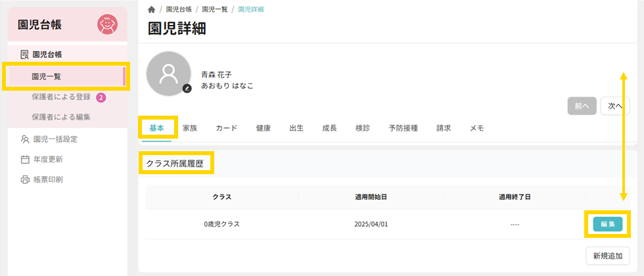Open 年度更新 in the sidebar
644x276 pixels.
pyautogui.click(x=47, y=159)
